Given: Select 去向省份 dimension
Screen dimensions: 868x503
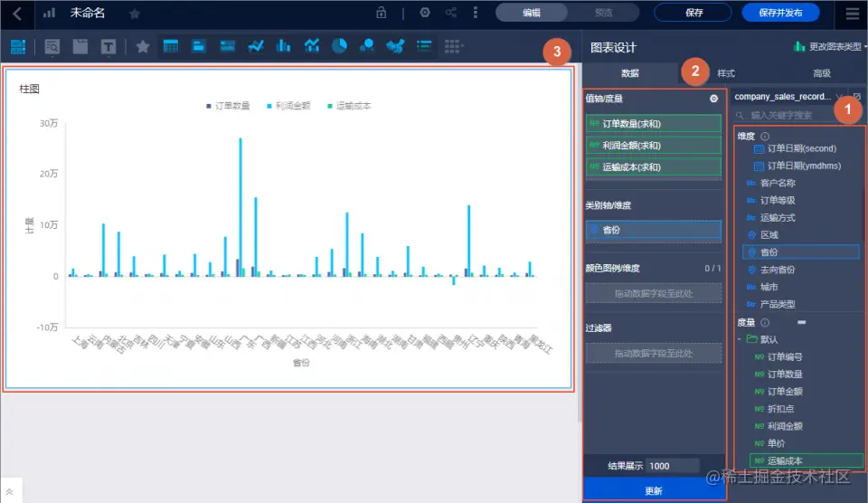Looking at the screenshot, I should [778, 270].
